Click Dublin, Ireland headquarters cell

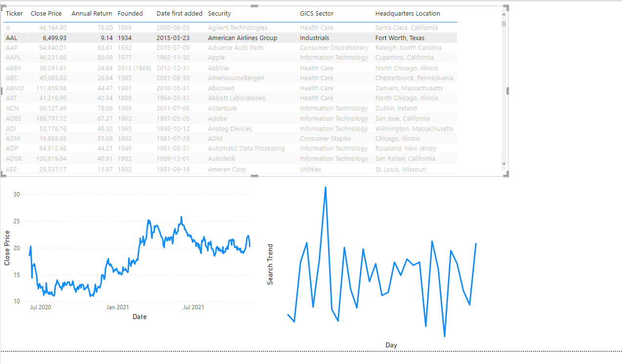(x=396, y=108)
